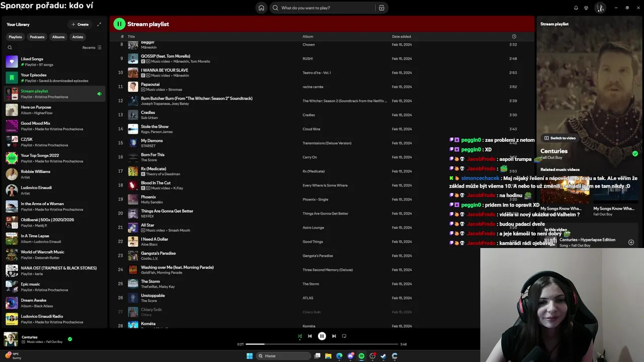644x362 pixels.
Task: Open the Spotify taskbar icon
Action: pos(361,356)
